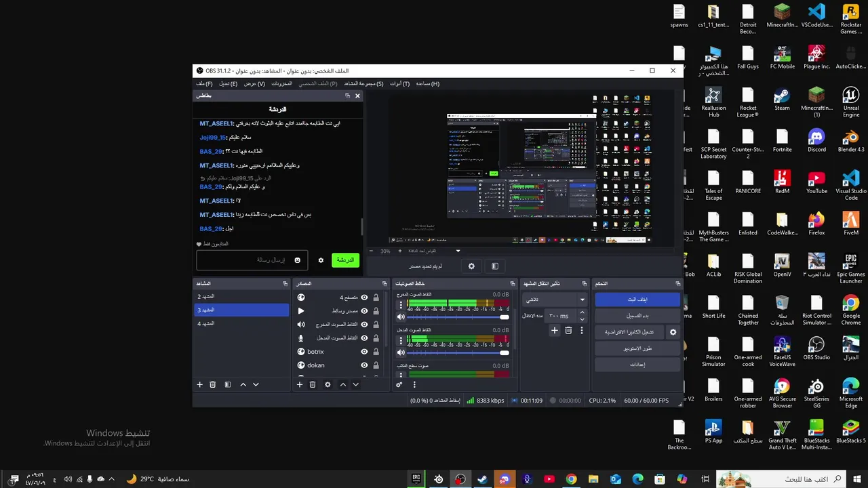Open options menu for second mixer channel
The image size is (868, 488).
coord(401,341)
